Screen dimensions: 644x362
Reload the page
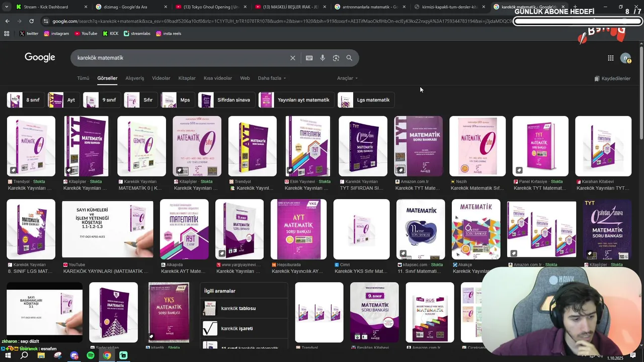(x=31, y=21)
